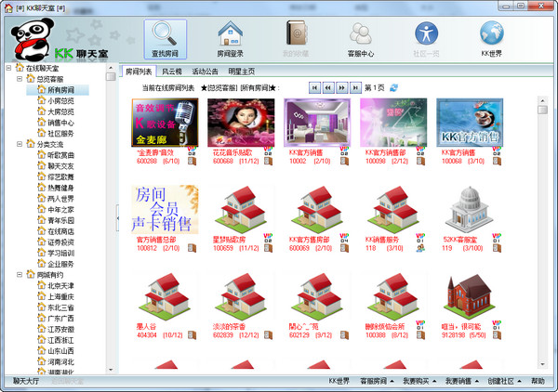Switch to the 活动公告 tab
The image size is (558, 392).
click(x=205, y=71)
